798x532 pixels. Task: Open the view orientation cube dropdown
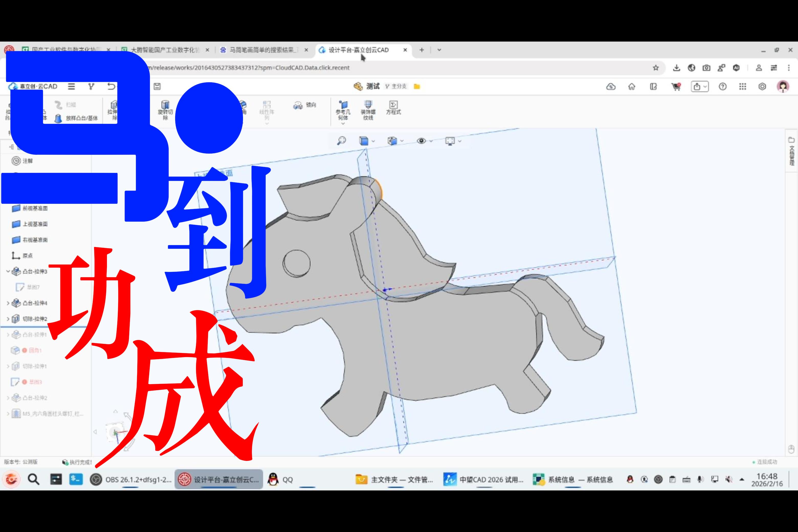pyautogui.click(x=395, y=141)
